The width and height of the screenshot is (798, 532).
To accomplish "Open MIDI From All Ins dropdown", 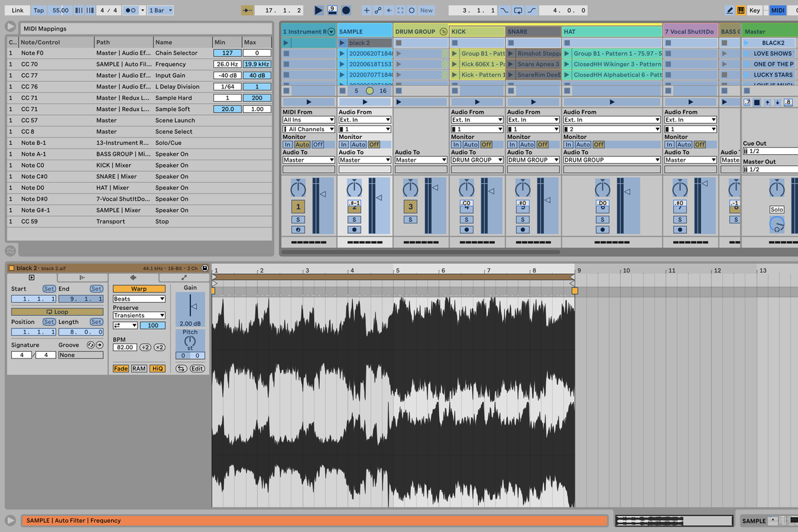I will pos(309,120).
